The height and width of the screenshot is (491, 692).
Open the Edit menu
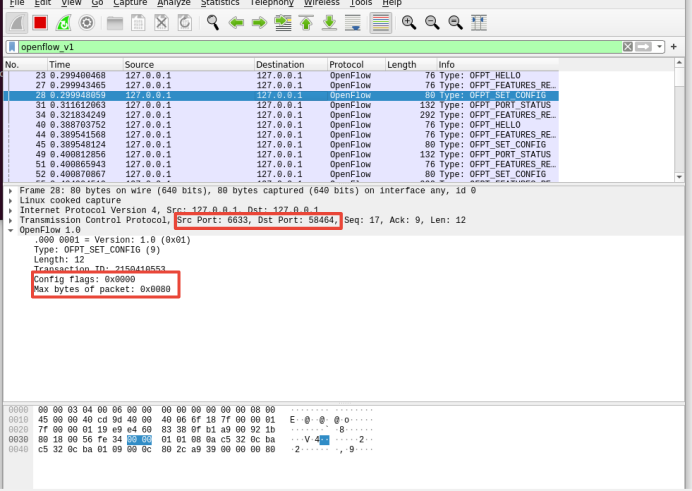click(x=43, y=3)
